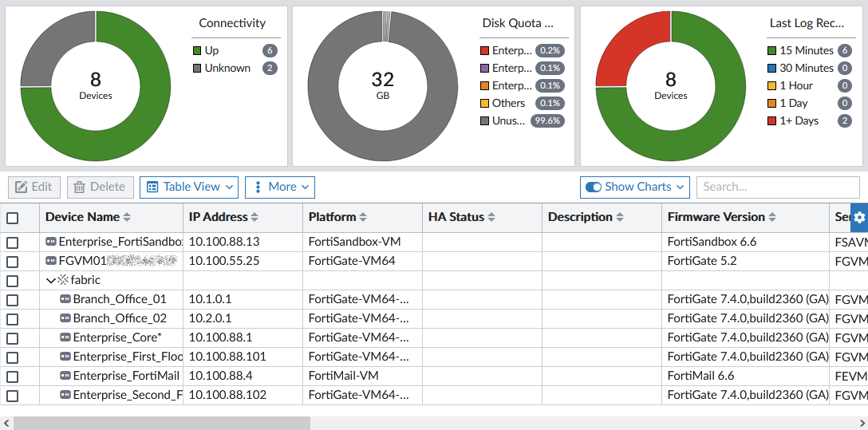Check the Branch_Office_01 row checkbox
This screenshot has width=868, height=430.
(x=12, y=300)
